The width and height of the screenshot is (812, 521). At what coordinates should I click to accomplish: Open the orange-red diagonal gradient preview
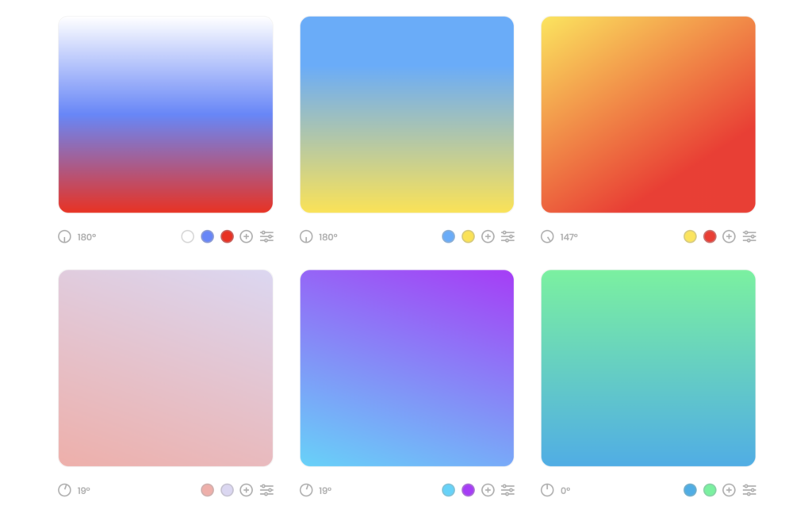tap(648, 114)
